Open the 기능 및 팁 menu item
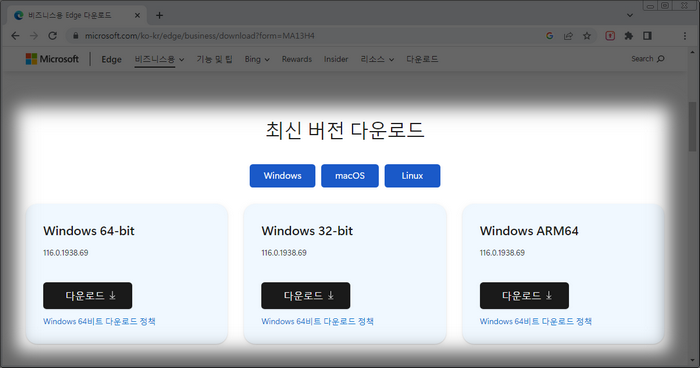 point(214,59)
